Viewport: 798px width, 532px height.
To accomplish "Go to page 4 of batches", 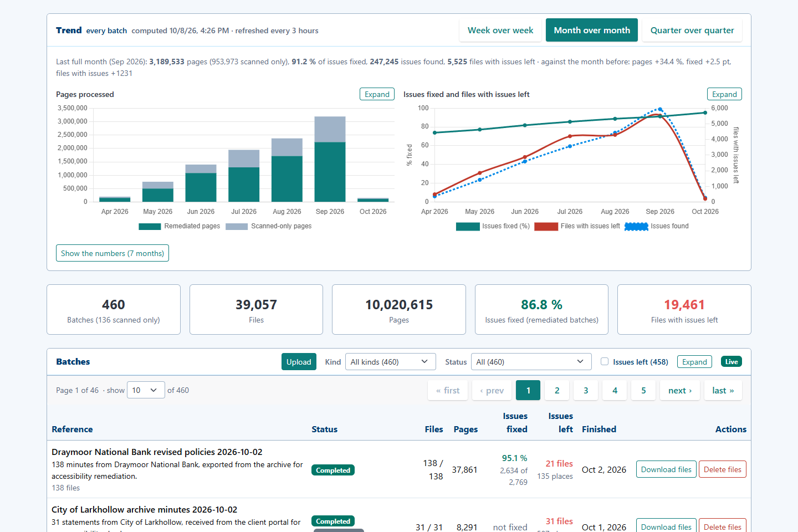I will coord(615,391).
